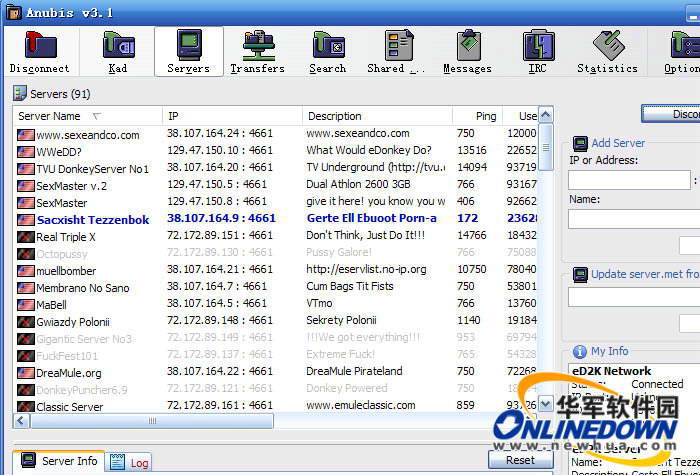The width and height of the screenshot is (700, 475).
Task: Open the Search panel
Action: pyautogui.click(x=328, y=51)
